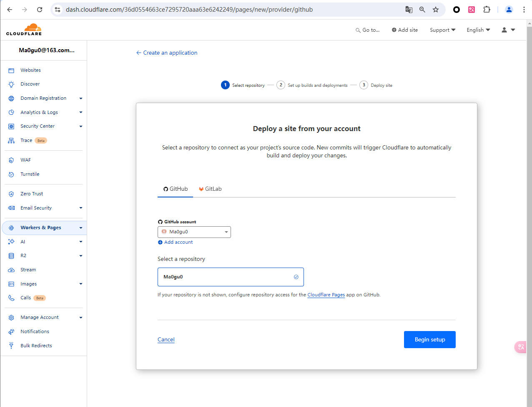Viewport: 532px width, 407px height.
Task: Open the GitHub account dropdown
Action: 194,232
